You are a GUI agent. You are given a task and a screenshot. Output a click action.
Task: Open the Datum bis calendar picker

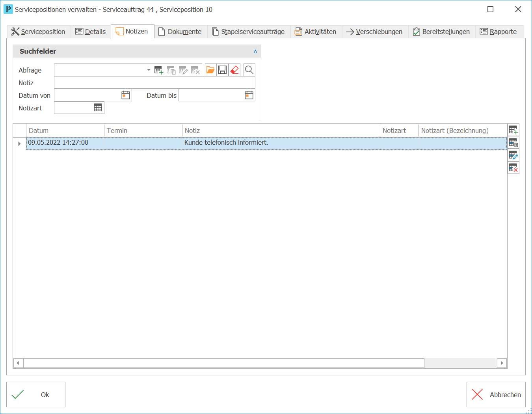249,95
